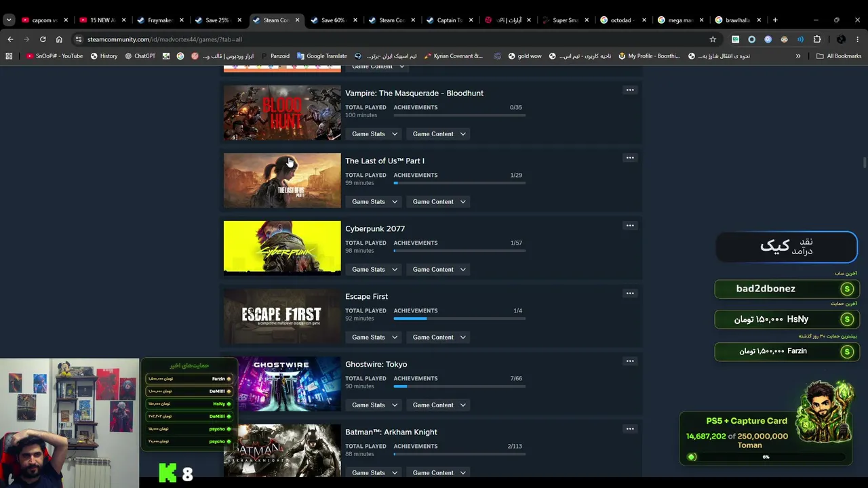
Task: Open options menu for Vampire: The Masquerade - Bloodhunt
Action: pyautogui.click(x=630, y=90)
